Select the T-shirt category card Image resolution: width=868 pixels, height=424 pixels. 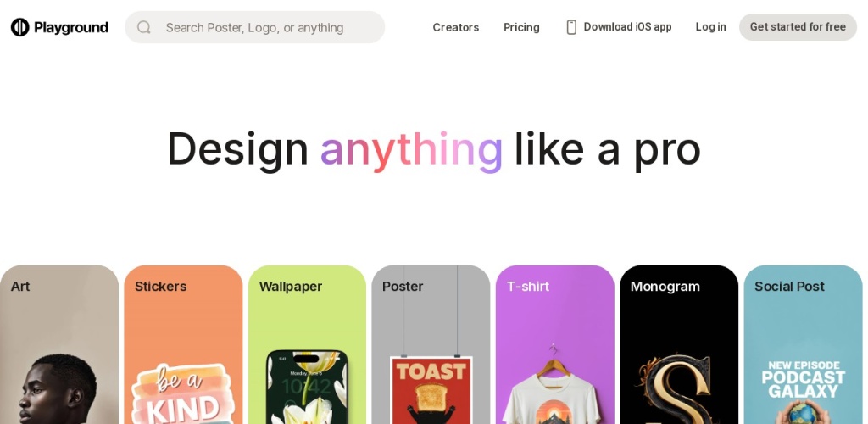tap(554, 344)
